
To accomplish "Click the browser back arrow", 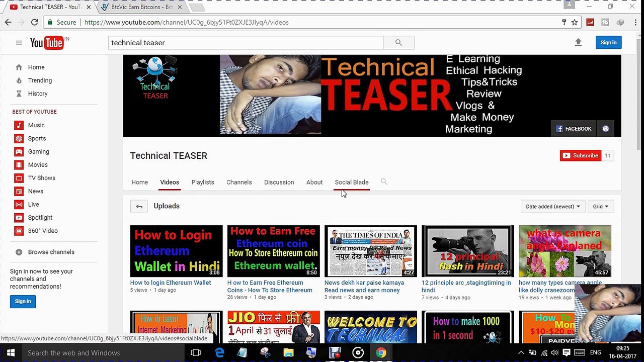I will click(8, 22).
